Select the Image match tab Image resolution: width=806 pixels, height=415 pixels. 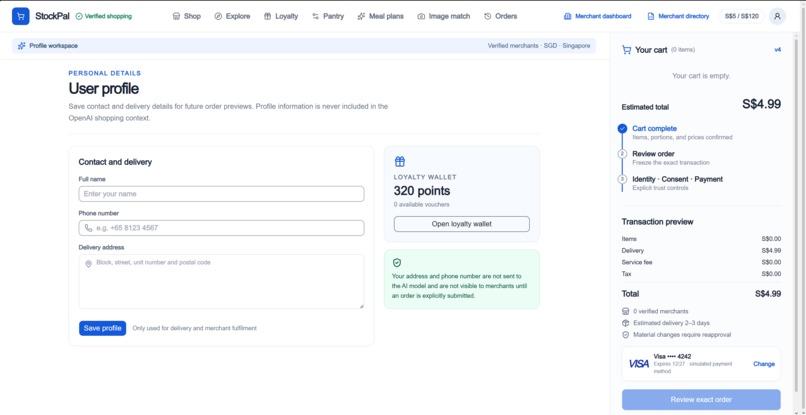(444, 16)
